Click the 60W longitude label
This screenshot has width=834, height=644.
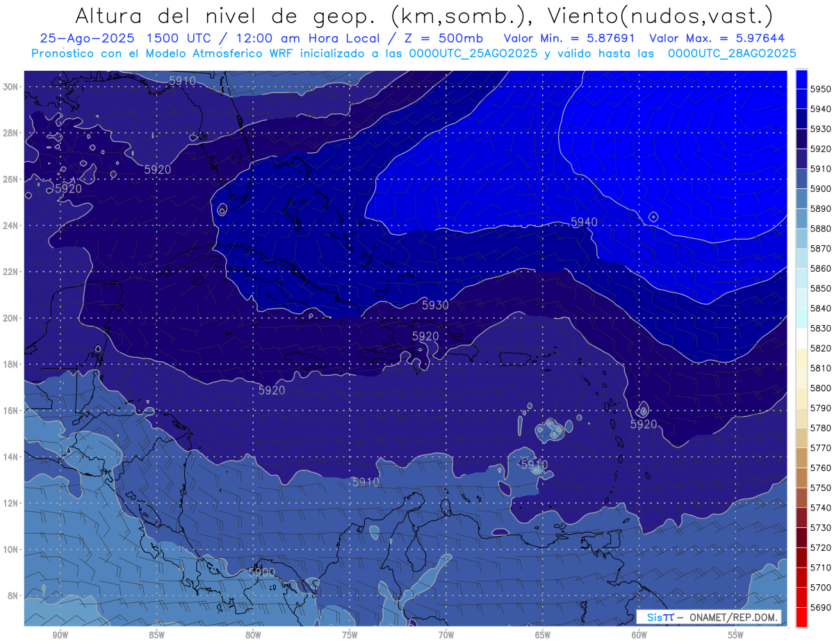(x=639, y=635)
